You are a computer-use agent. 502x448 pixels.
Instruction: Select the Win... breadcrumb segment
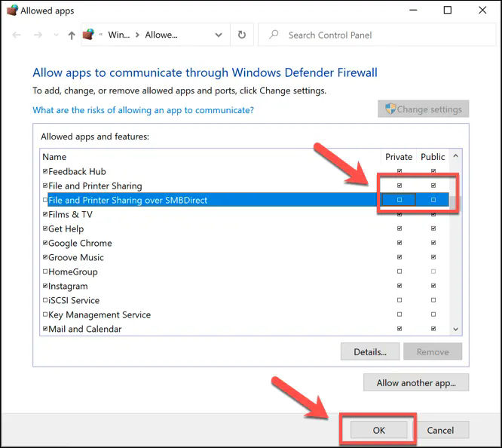[x=119, y=35]
